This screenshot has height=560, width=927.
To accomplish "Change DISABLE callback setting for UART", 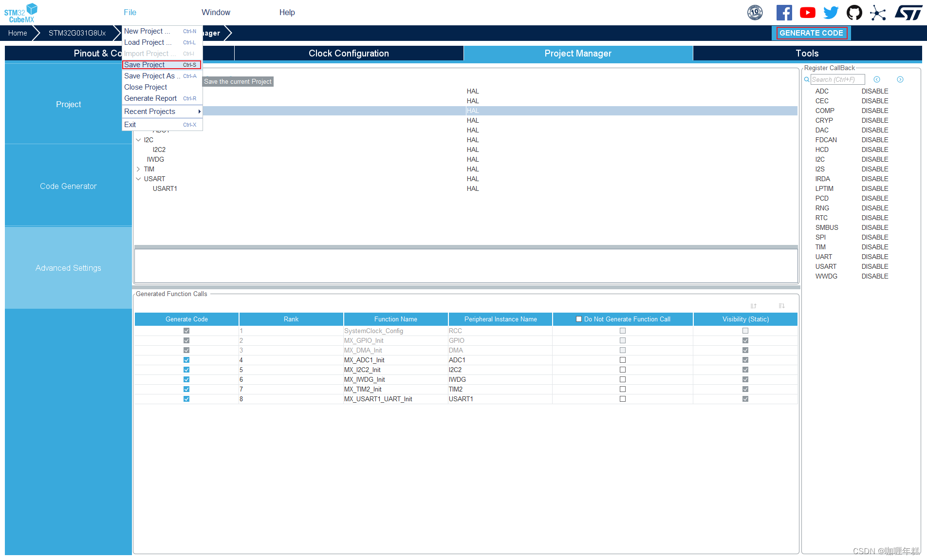I will [x=875, y=257].
